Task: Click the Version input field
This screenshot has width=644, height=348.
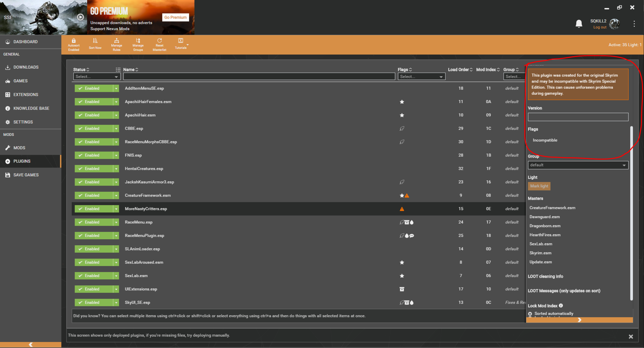Action: [x=578, y=117]
